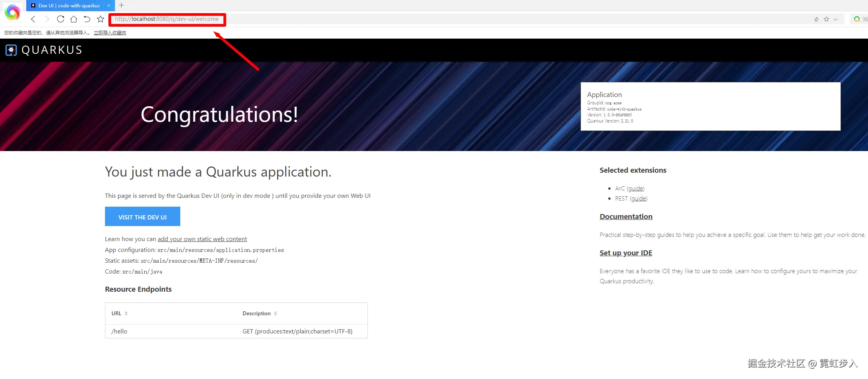The height and width of the screenshot is (379, 868).
Task: Click the Quarkus Version: 3.21.0 text
Action: coord(610,121)
